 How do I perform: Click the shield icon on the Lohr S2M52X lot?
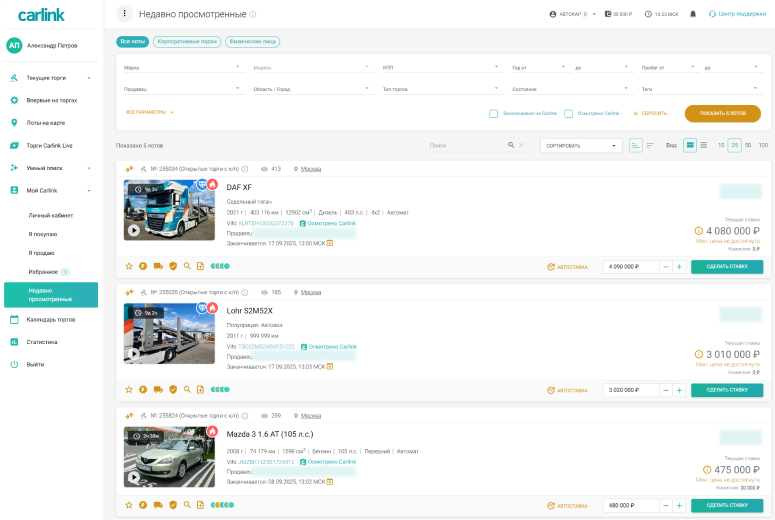172,389
